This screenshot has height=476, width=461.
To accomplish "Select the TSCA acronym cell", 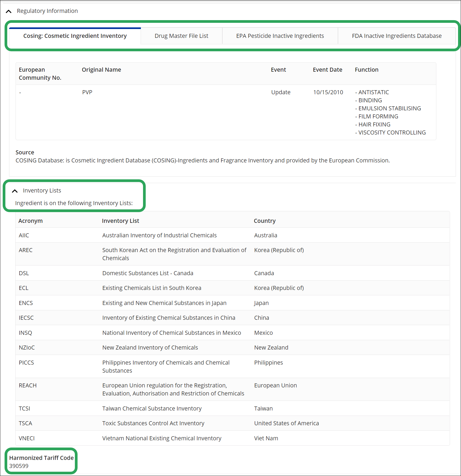I will pyautogui.click(x=25, y=423).
